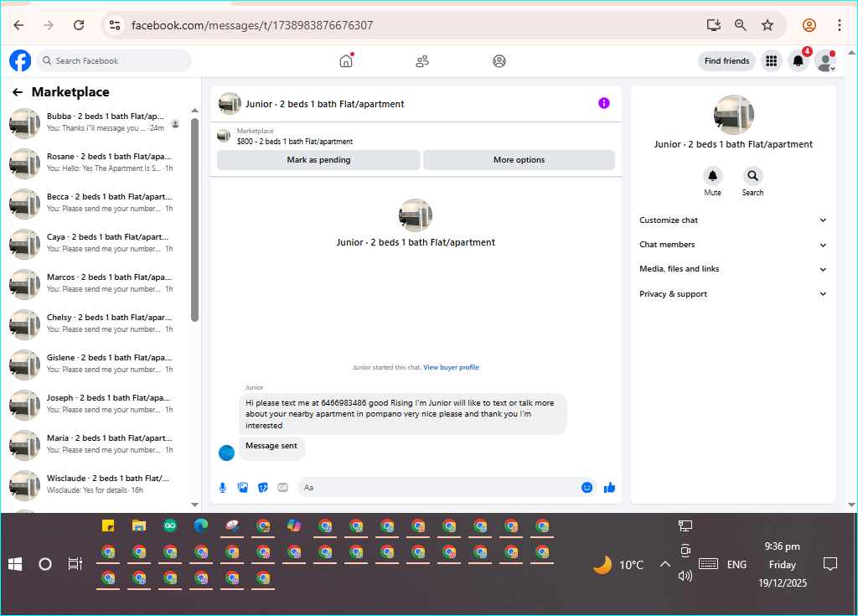
Task: Open the notifications bell with 4 badge
Action: click(799, 61)
